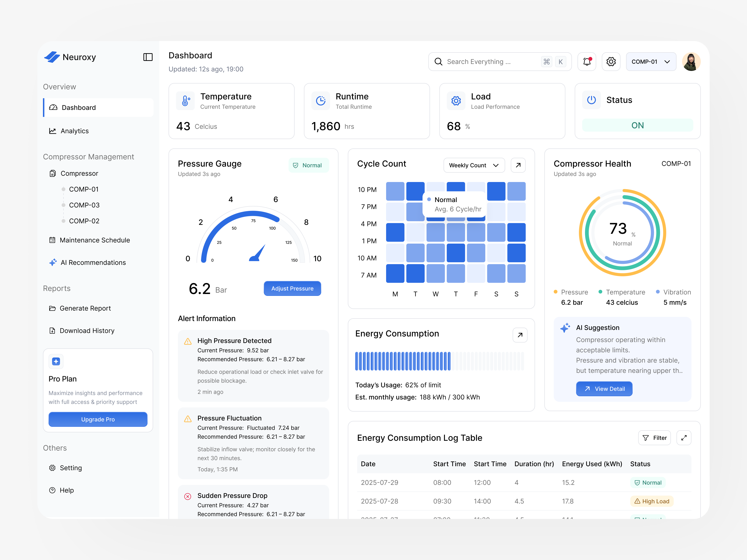Open the Cycle Count expand arrow
Viewport: 747px width, 560px height.
518,165
